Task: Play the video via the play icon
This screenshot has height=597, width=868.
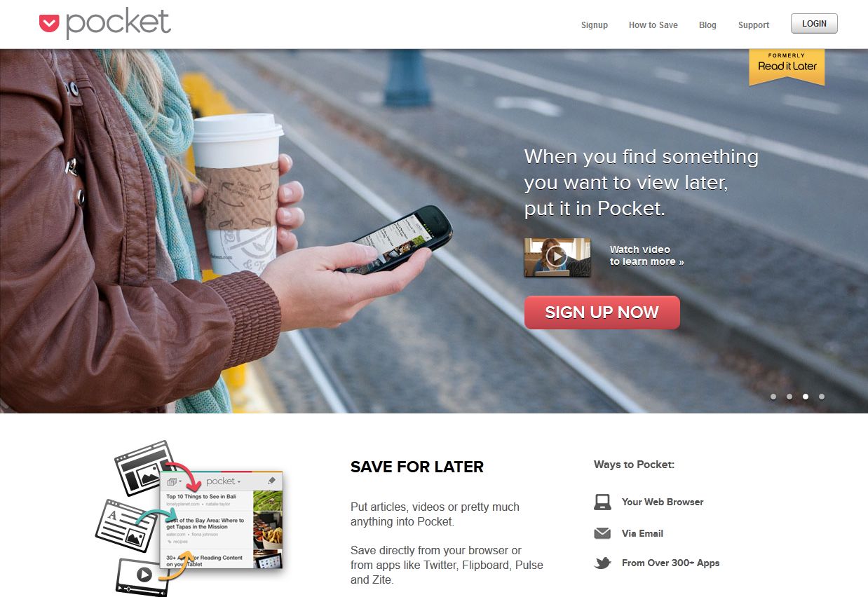Action: click(x=557, y=256)
